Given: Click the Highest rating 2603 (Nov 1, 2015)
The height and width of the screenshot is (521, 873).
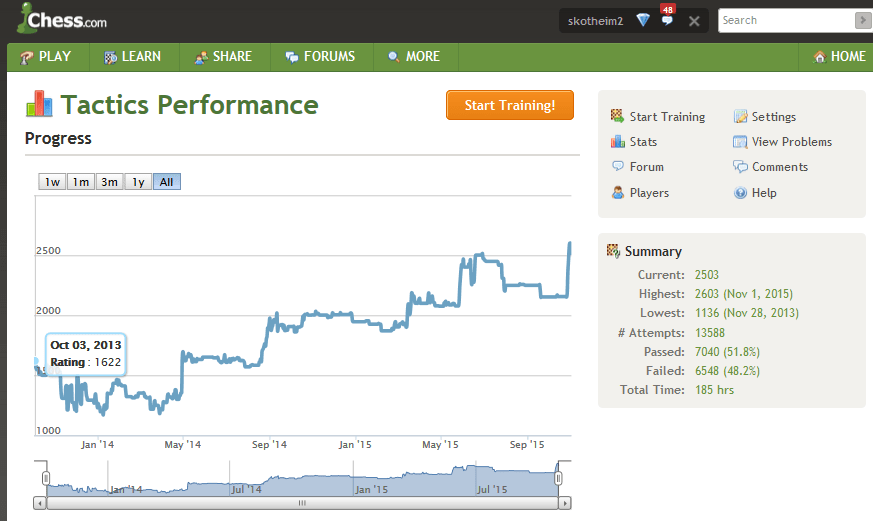Looking at the screenshot, I should click(x=743, y=294).
